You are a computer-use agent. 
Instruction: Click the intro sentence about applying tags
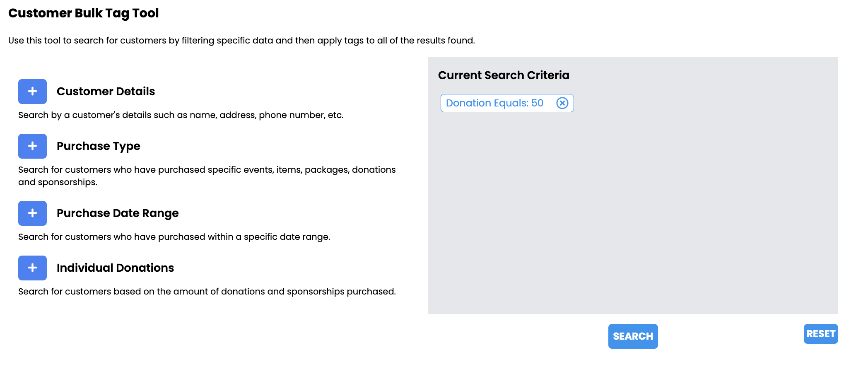pyautogui.click(x=241, y=41)
